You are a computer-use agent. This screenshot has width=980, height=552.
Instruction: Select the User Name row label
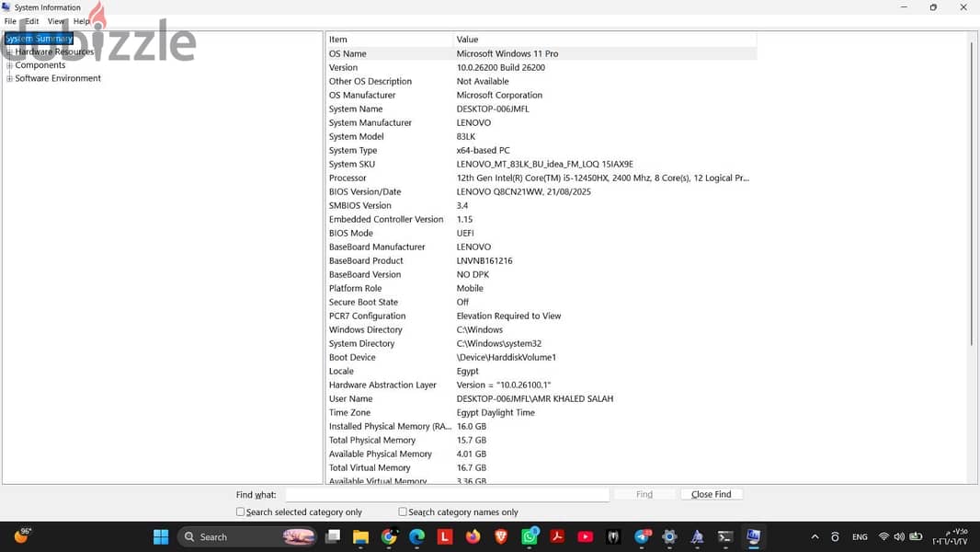350,399
